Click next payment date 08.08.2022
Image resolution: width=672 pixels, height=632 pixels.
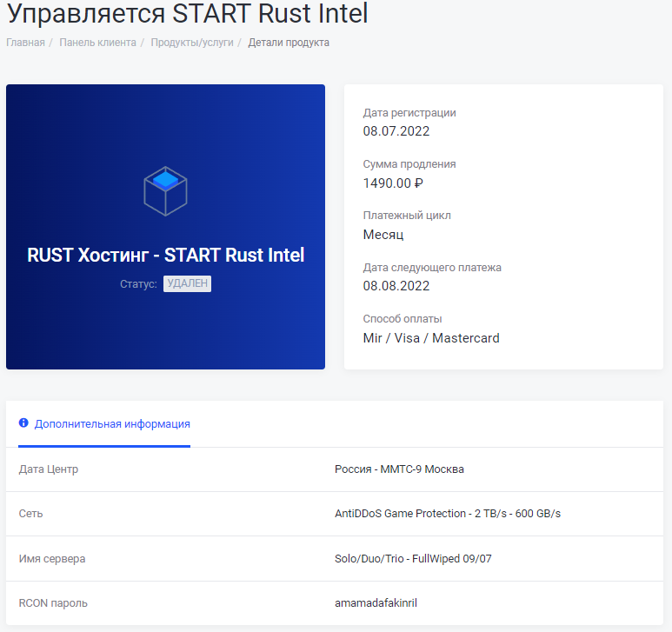396,285
